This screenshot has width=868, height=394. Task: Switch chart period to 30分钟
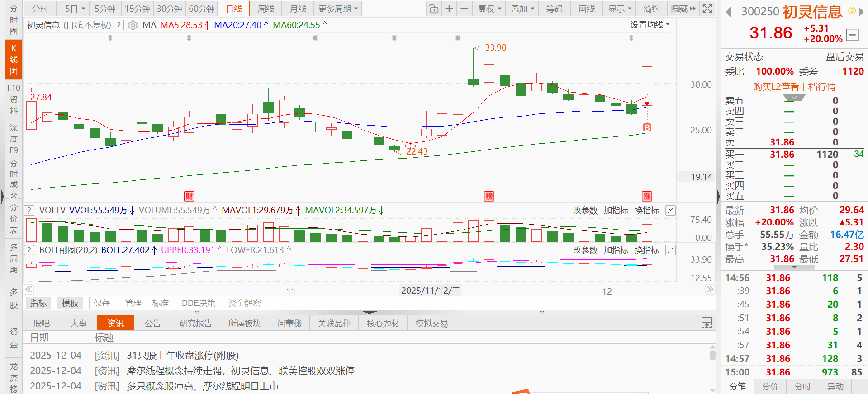[x=170, y=9]
